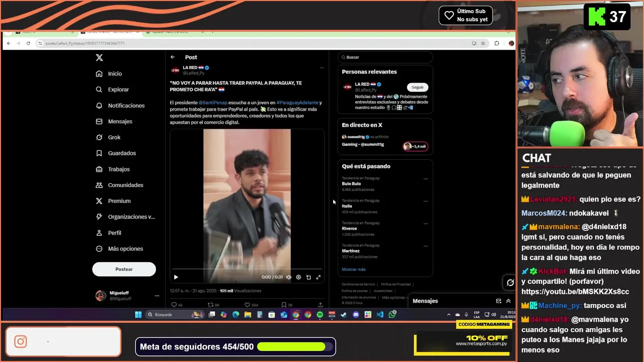Compose a new message in the Mensajes drawer
The height and width of the screenshot is (362, 644).
point(499,301)
